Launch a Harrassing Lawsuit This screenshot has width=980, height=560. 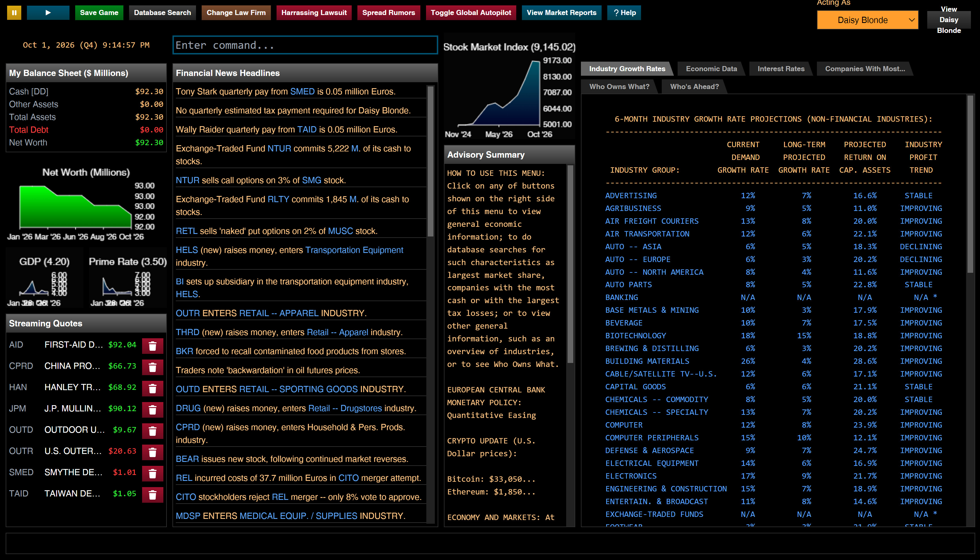pyautogui.click(x=314, y=13)
